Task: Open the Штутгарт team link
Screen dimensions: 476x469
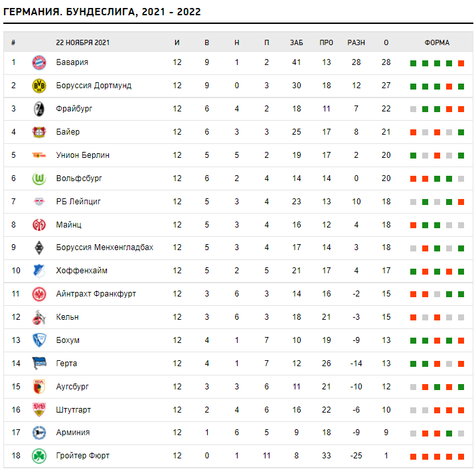Action: pos(74,410)
